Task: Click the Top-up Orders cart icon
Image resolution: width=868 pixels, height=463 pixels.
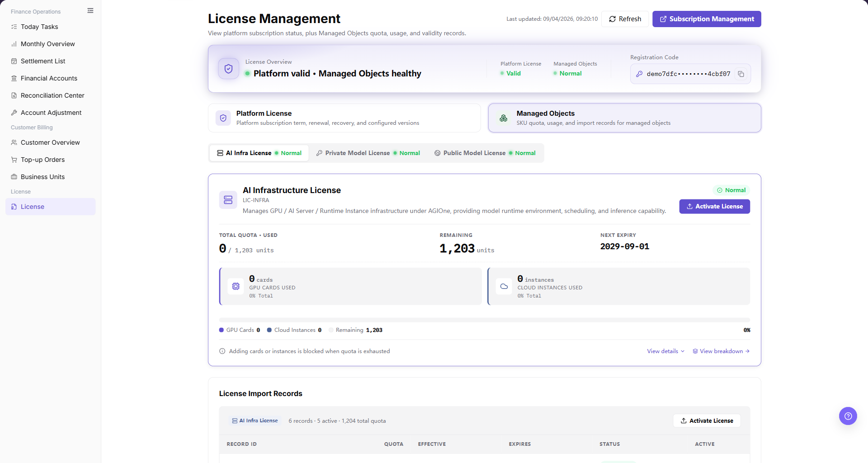Action: coord(14,160)
